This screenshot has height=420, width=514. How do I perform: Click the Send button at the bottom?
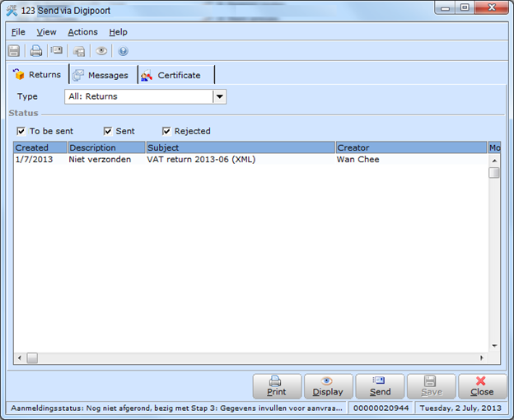pos(380,386)
